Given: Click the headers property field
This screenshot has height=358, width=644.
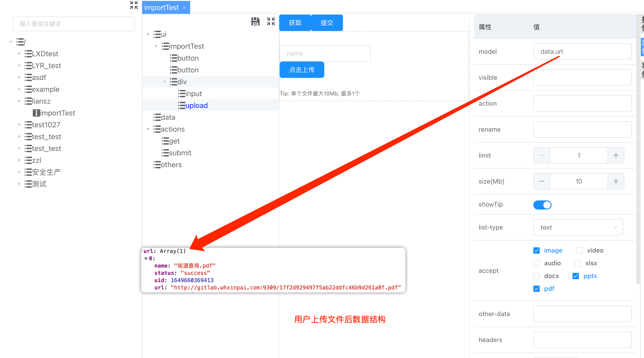Looking at the screenshot, I should click(x=582, y=340).
